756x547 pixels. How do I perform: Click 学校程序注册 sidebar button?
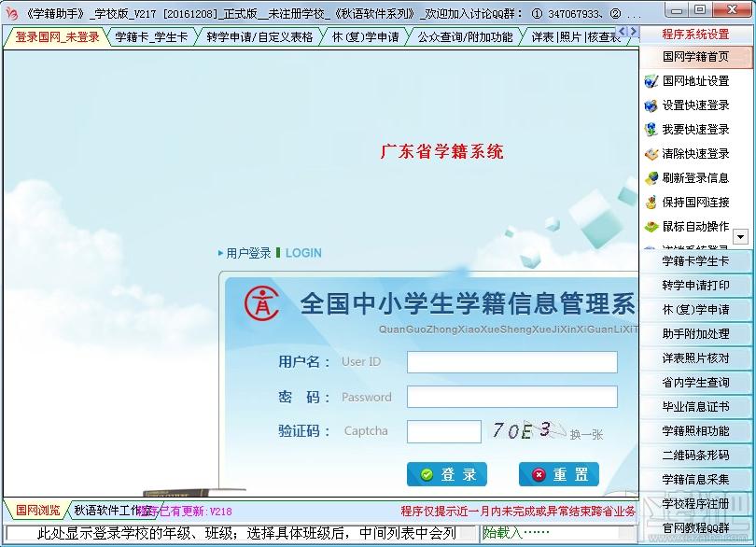695,503
